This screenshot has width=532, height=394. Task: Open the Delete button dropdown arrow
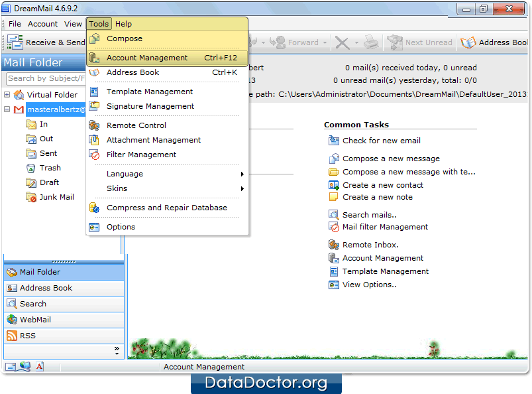point(356,43)
